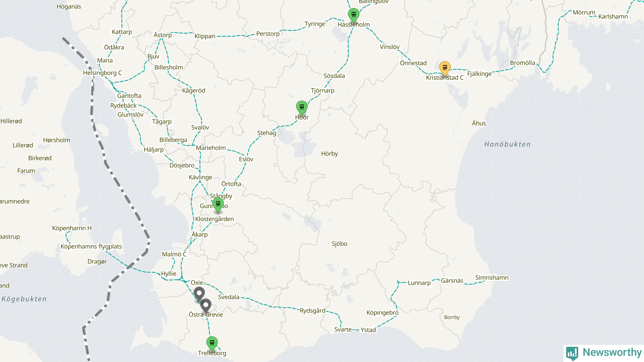644x362 pixels.
Task: Click the Köpingebro label
Action: 382,313
